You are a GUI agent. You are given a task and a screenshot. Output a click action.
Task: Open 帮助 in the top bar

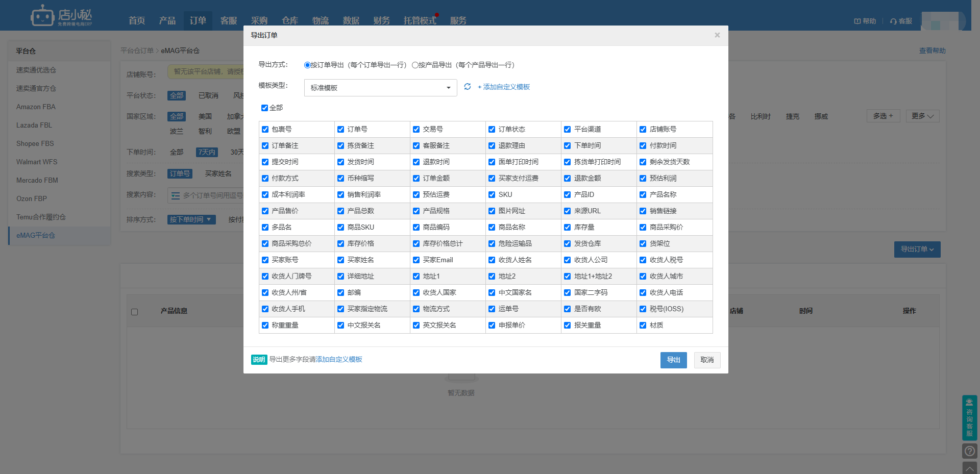[x=865, y=21]
